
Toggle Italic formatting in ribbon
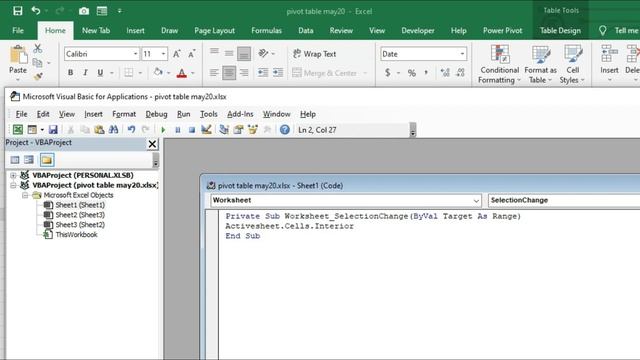(x=85, y=73)
